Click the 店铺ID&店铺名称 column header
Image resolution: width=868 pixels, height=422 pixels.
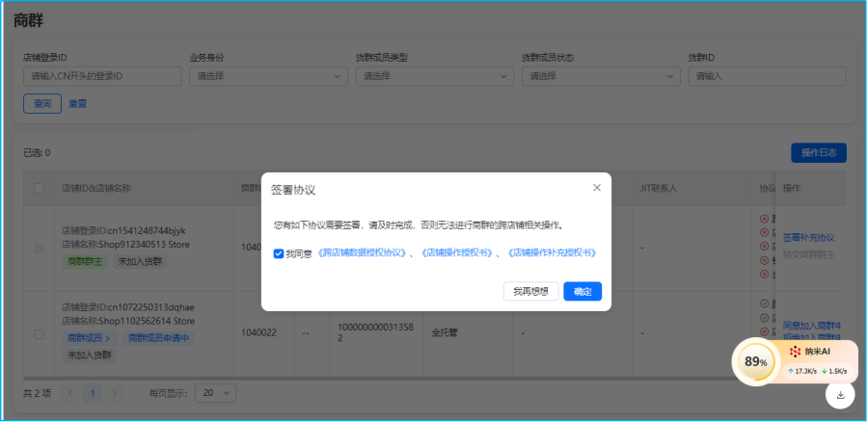pyautogui.click(x=96, y=189)
